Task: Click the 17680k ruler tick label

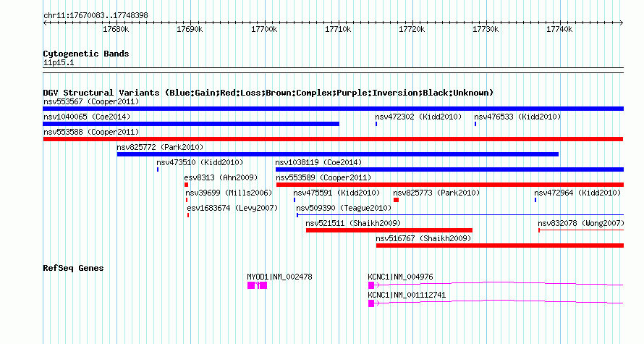Action: (x=116, y=30)
